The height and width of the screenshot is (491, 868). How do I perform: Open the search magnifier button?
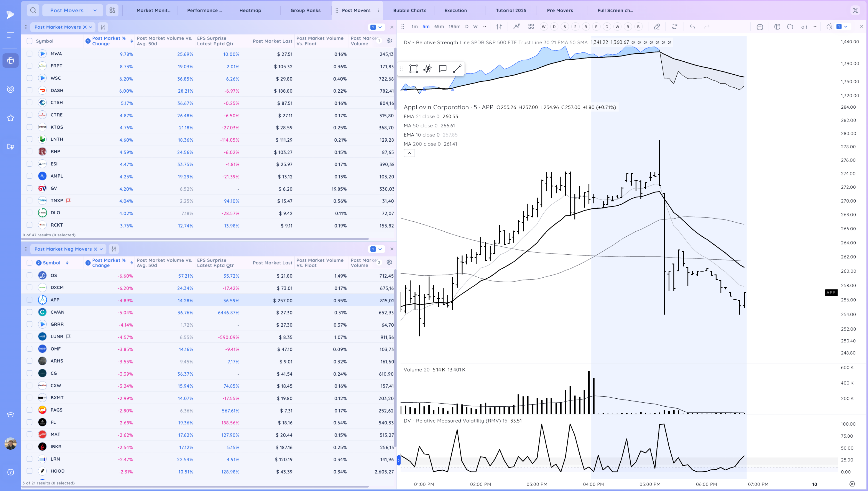(33, 10)
